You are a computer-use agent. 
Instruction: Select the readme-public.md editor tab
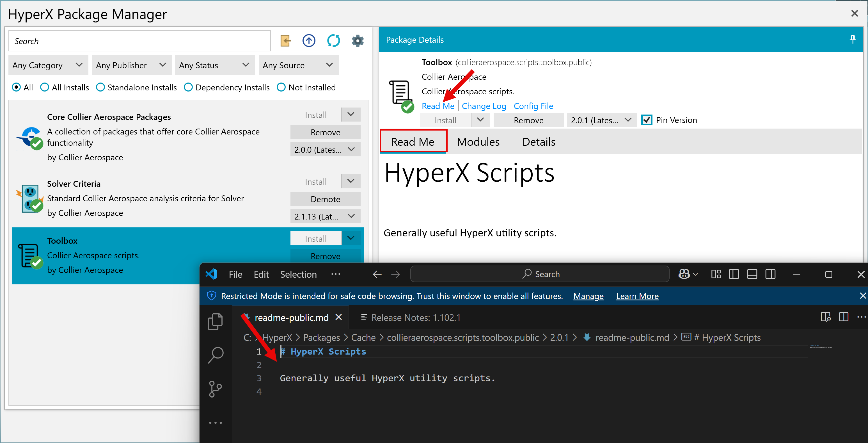[x=291, y=317]
